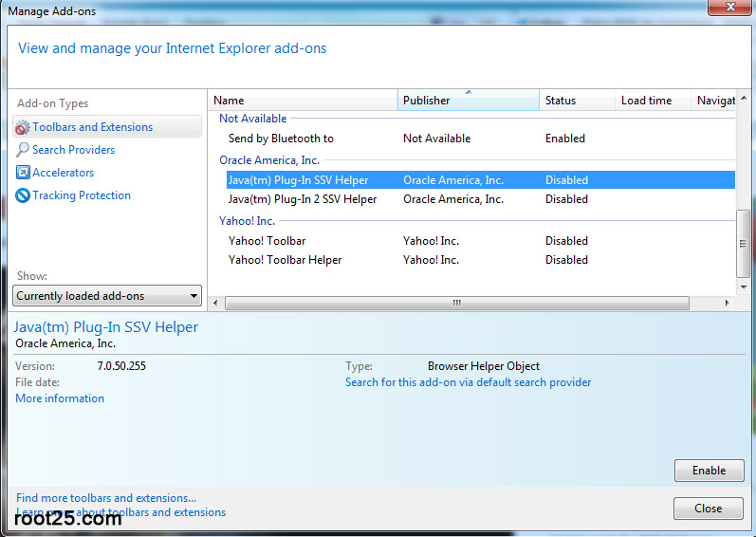
Task: Click Disabled status of Yahoo! Toolbar
Action: click(566, 241)
